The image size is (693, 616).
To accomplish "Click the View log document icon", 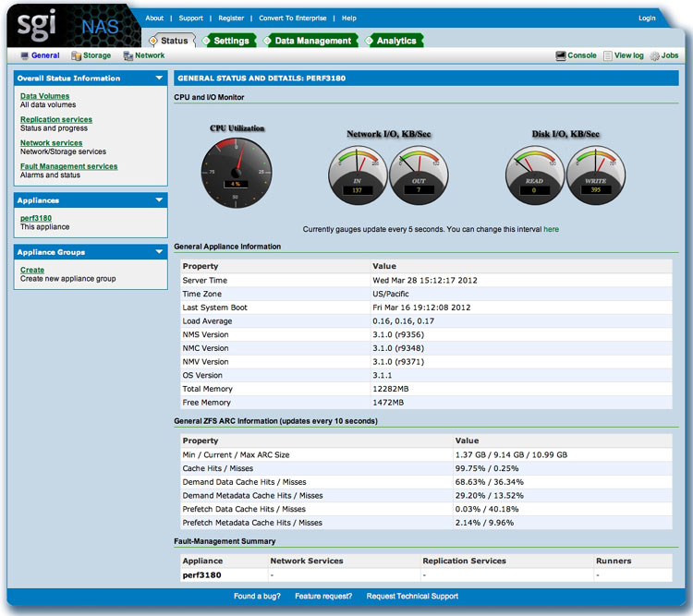I will click(x=608, y=55).
